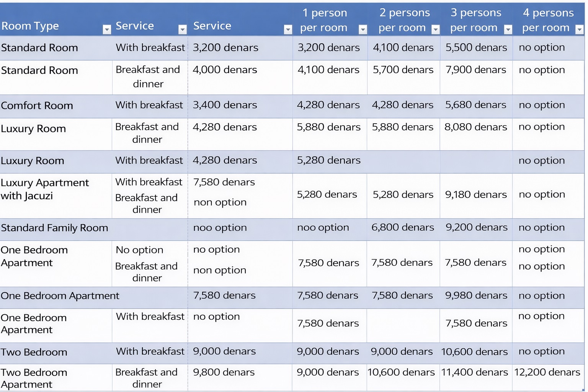Click the 8,080 denars cell
Image resolution: width=588 pixels, height=392 pixels.
click(x=475, y=127)
